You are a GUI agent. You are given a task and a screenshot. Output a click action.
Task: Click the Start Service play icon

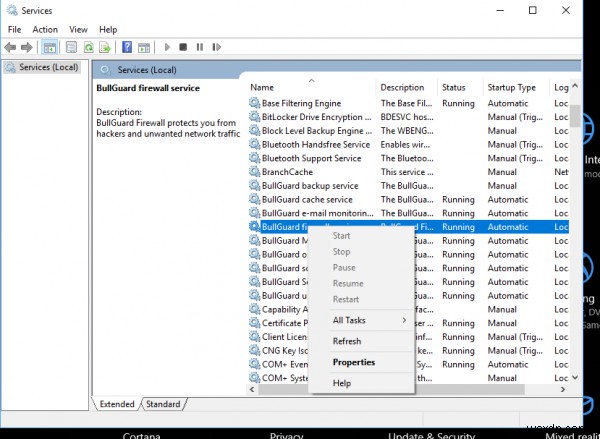[x=166, y=47]
